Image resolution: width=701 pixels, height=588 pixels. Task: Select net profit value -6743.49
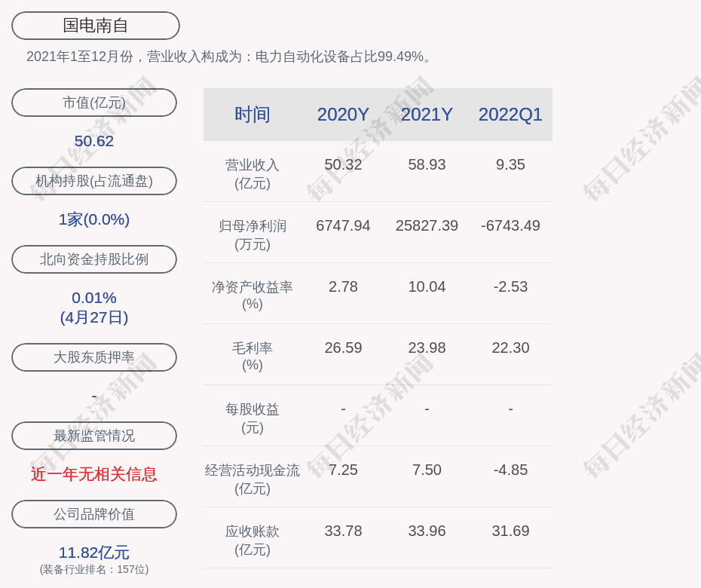pyautogui.click(x=510, y=226)
